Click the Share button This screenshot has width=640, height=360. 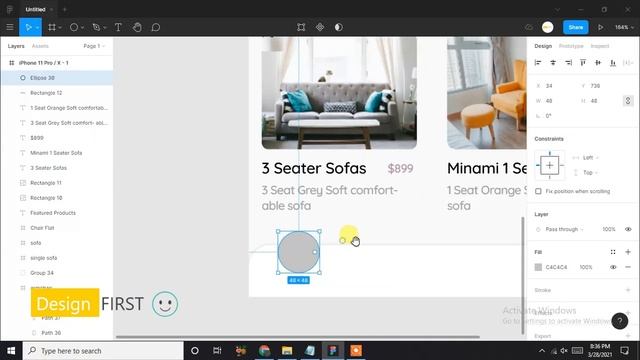pyautogui.click(x=576, y=27)
